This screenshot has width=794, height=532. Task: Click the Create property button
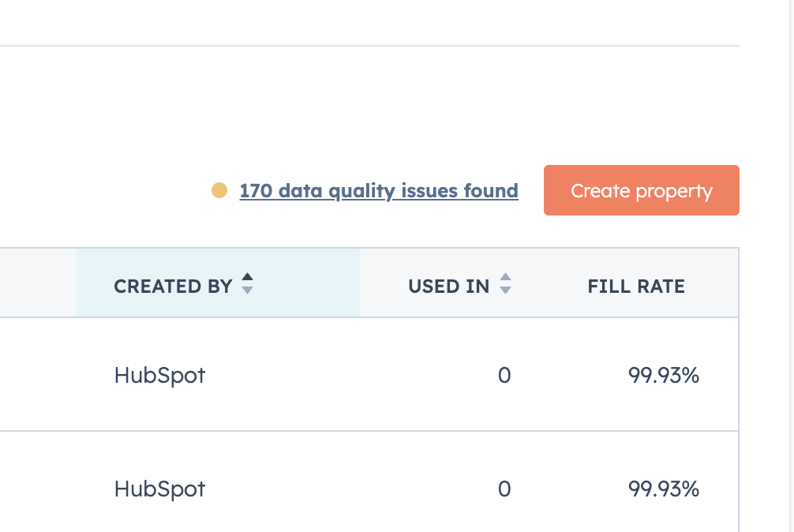click(641, 190)
